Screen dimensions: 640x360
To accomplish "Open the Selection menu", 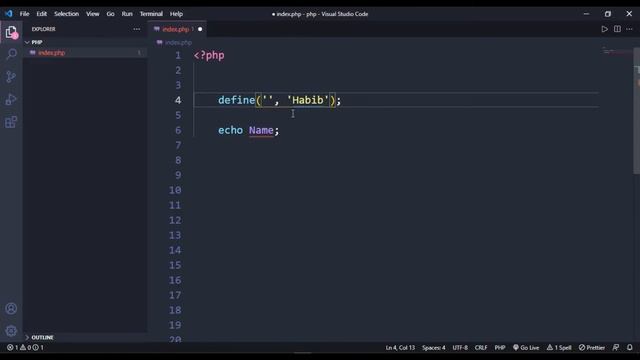I will click(x=67, y=14).
